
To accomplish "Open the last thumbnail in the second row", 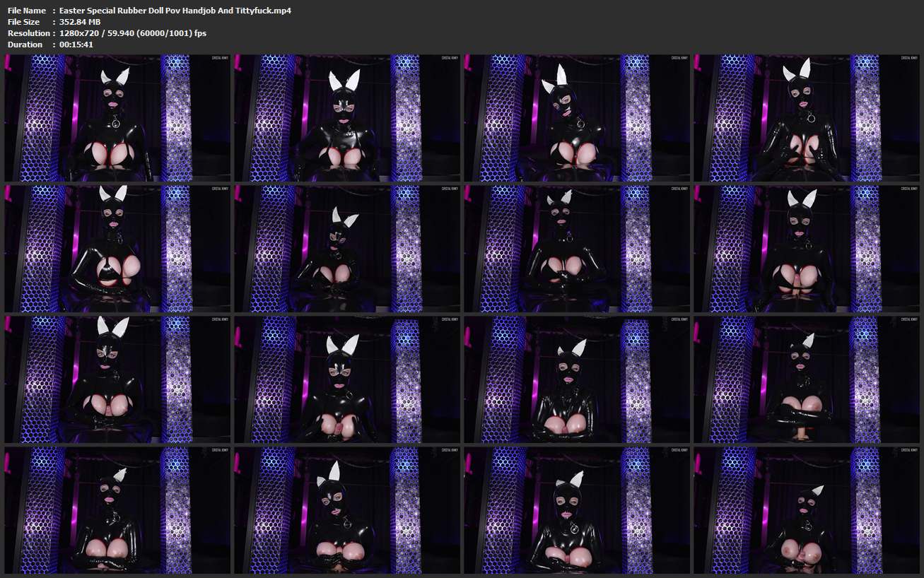I will tap(807, 249).
